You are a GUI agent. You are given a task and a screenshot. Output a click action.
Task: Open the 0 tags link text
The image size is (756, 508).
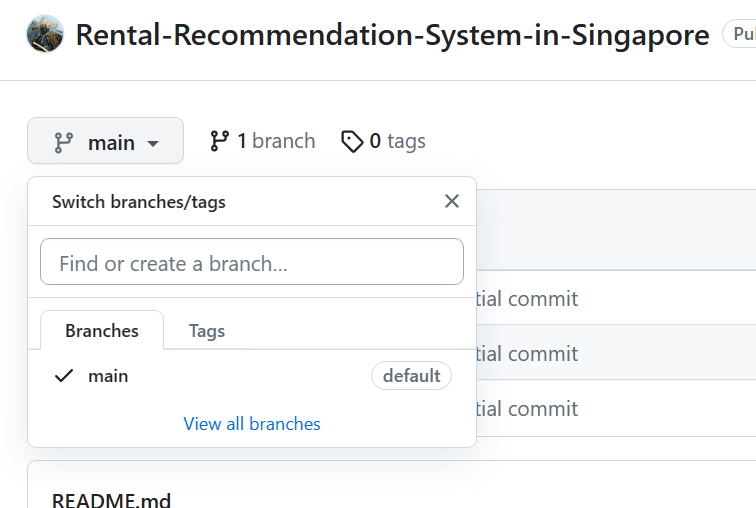pyautogui.click(x=398, y=141)
